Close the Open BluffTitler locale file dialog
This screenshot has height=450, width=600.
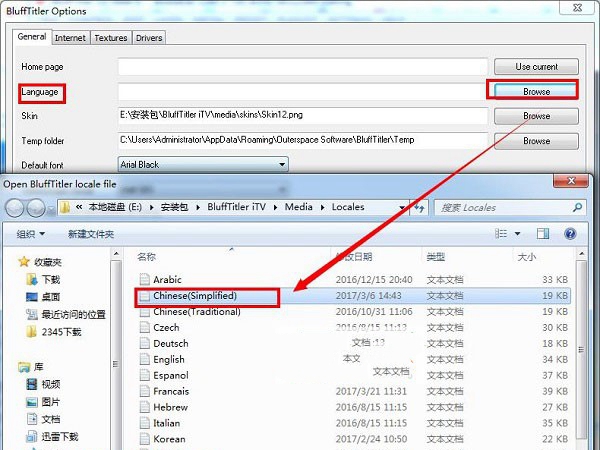571,181
